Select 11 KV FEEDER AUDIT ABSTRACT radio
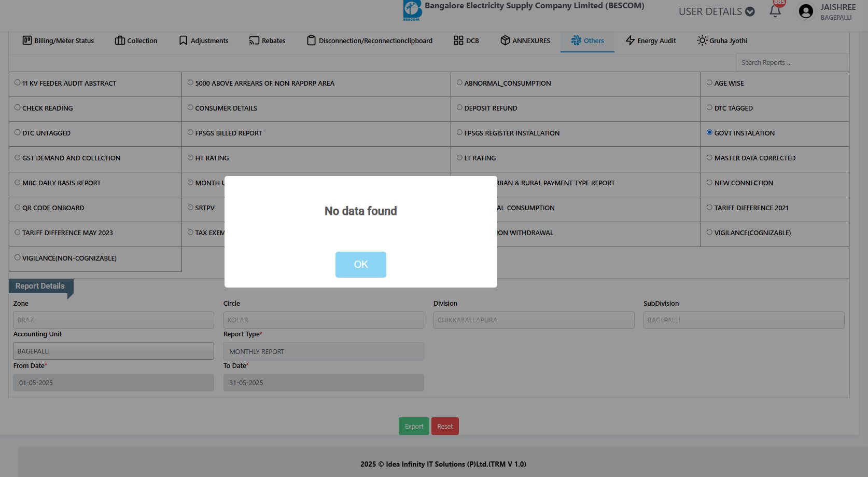 tap(18, 83)
